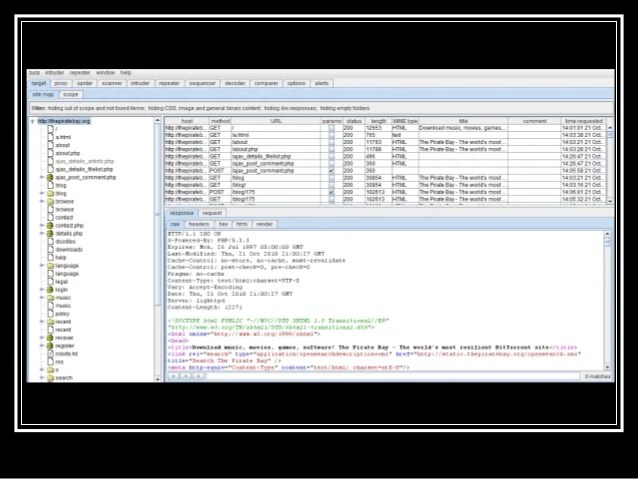The image size is (638, 479).
Task: Sort table by the length column header
Action: click(x=378, y=121)
